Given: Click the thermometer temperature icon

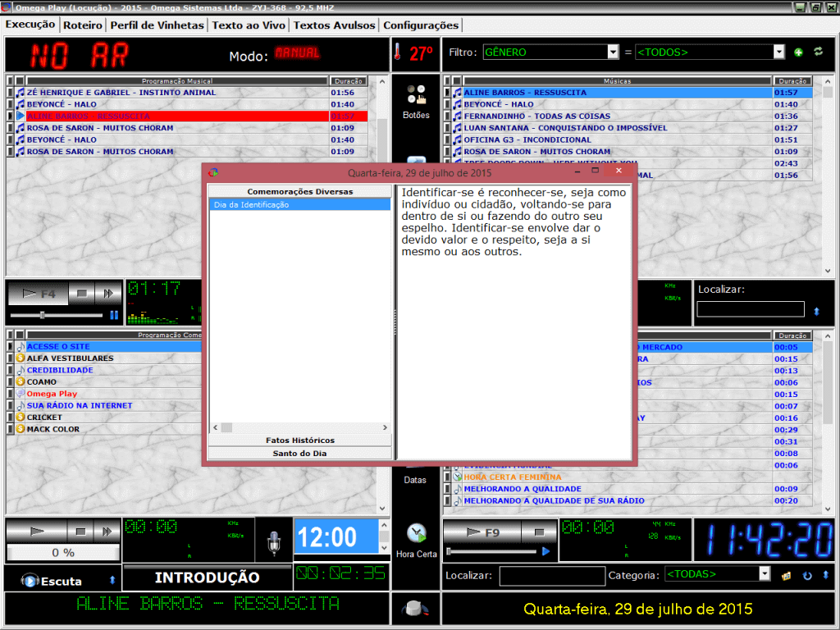Looking at the screenshot, I should 398,52.
